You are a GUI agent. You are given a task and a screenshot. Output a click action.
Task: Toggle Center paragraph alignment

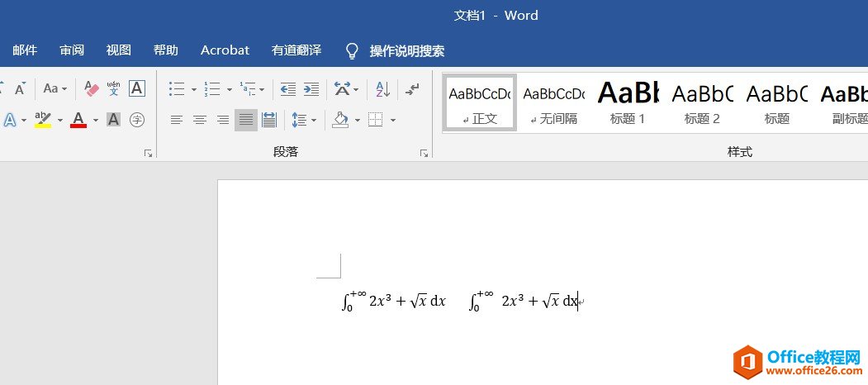[199, 120]
